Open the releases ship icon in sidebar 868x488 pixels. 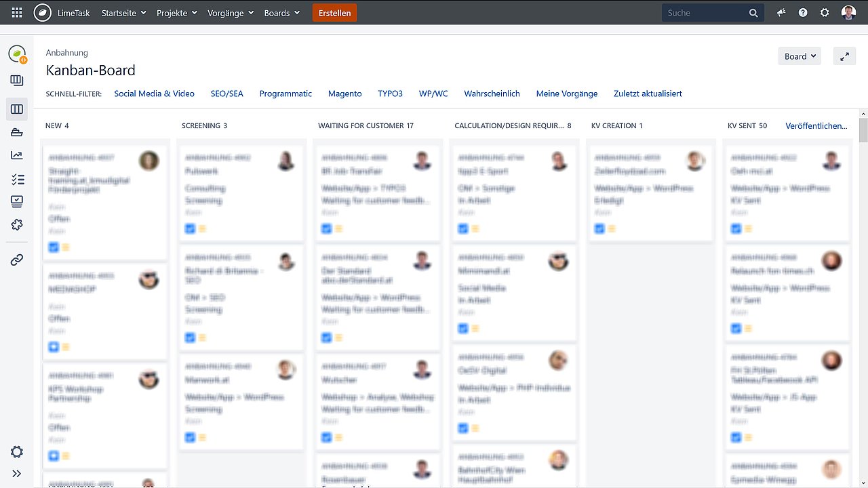coord(17,132)
